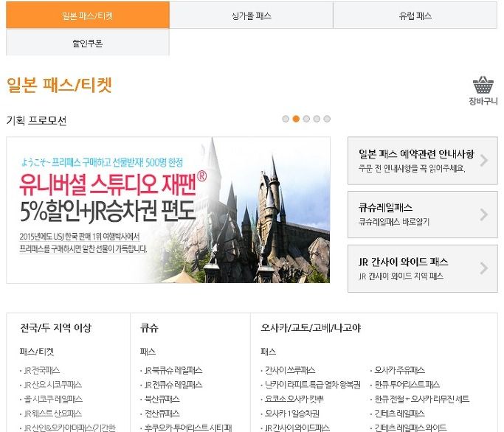
Task: Open the 한큐 투어리스트 패스 link
Action: click(x=407, y=385)
